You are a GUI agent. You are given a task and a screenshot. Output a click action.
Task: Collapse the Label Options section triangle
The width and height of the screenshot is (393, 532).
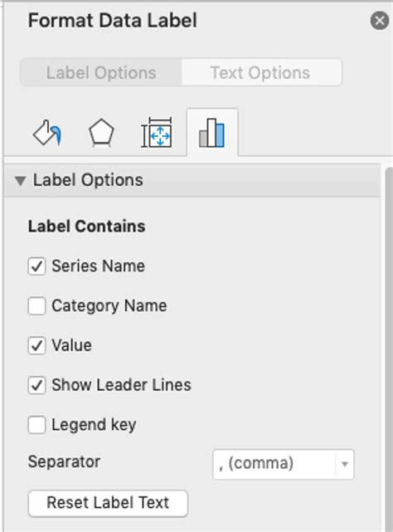click(x=21, y=180)
